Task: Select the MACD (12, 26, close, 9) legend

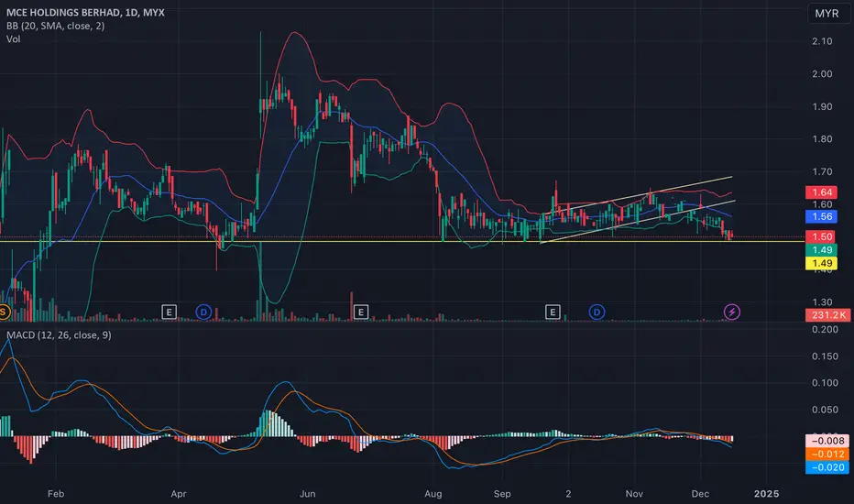Action: pos(59,335)
